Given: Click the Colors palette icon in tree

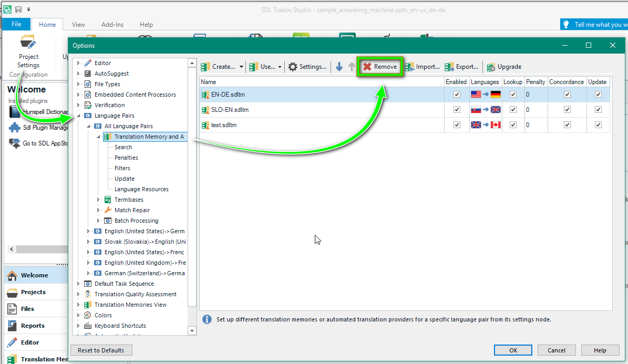Looking at the screenshot, I should point(88,315).
